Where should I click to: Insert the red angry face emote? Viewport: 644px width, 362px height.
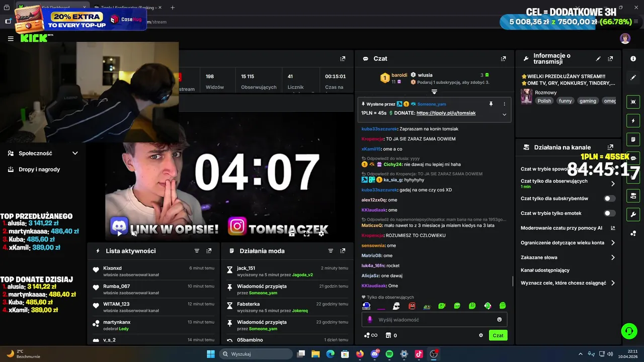pyautogui.click(x=412, y=306)
